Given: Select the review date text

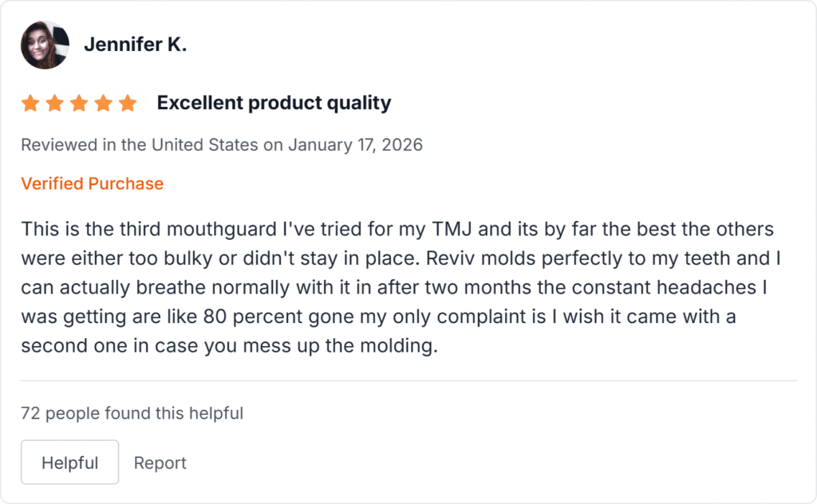Looking at the screenshot, I should click(223, 144).
